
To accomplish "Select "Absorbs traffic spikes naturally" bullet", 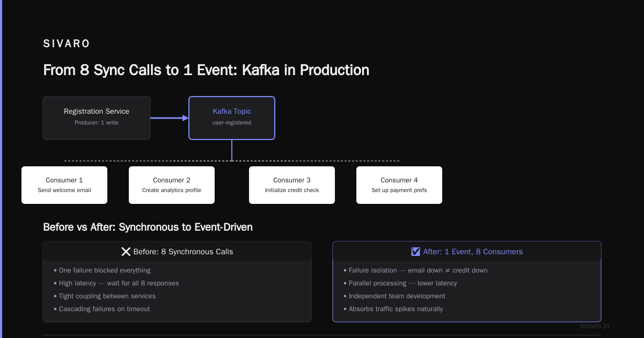I will (x=393, y=309).
